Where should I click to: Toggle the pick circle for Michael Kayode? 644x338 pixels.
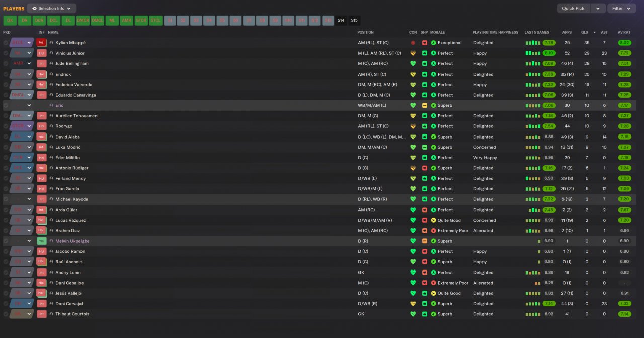click(6, 199)
